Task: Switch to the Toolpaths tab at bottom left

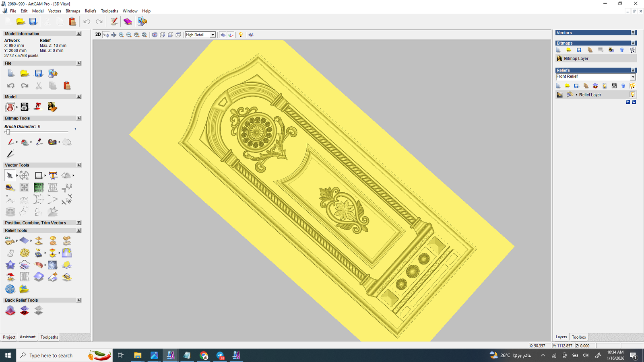Action: (x=49, y=337)
